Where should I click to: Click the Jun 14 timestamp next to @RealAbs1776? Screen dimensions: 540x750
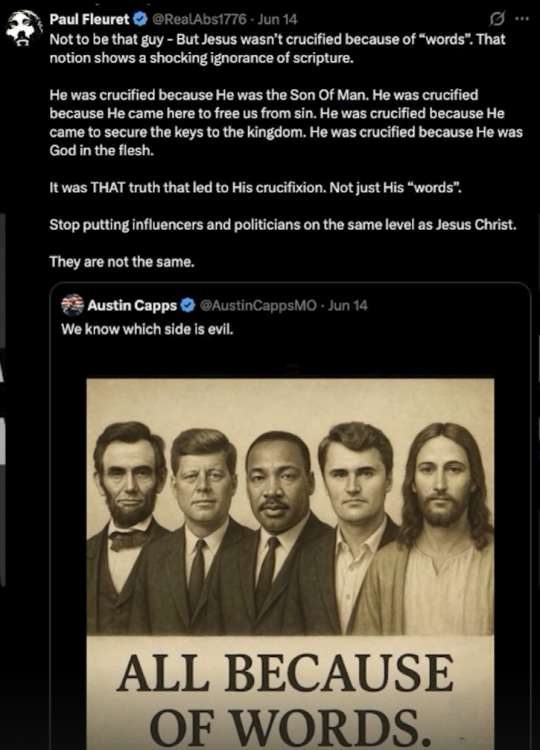277,19
